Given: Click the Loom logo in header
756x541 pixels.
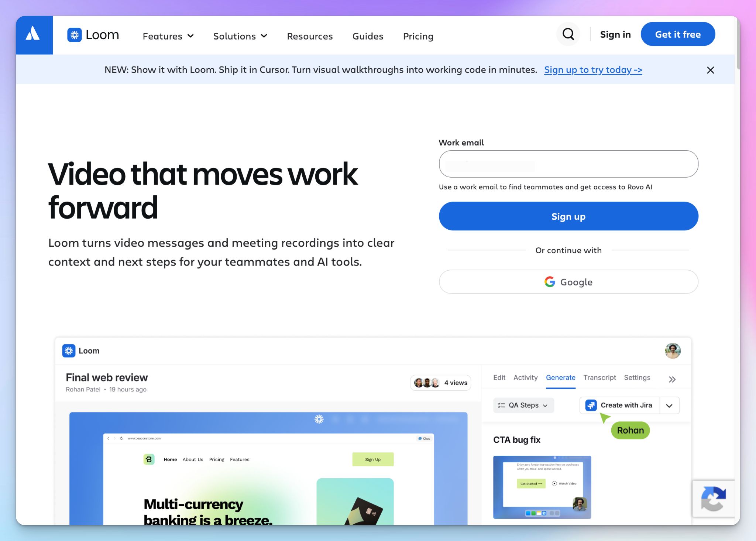Looking at the screenshot, I should click(93, 35).
